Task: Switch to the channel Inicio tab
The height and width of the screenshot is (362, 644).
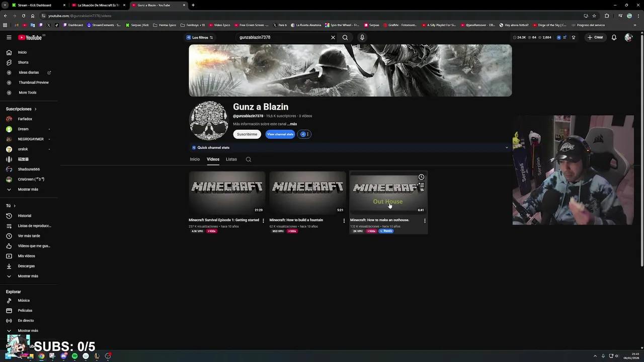Action: click(x=195, y=159)
